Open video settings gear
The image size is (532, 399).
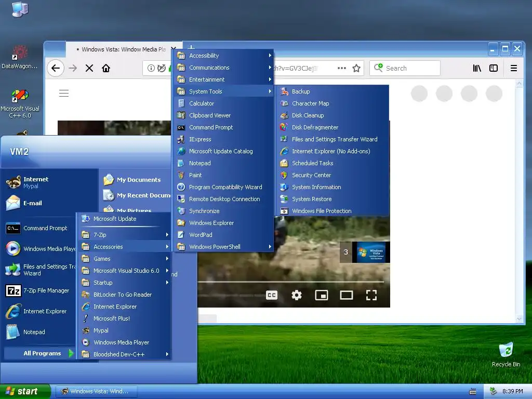click(297, 295)
